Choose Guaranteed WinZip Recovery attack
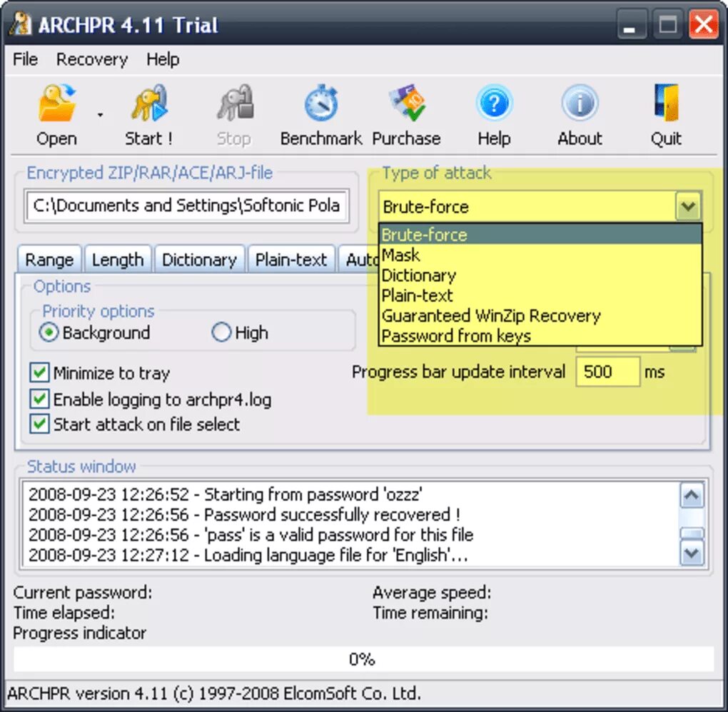This screenshot has width=728, height=712. [x=540, y=315]
